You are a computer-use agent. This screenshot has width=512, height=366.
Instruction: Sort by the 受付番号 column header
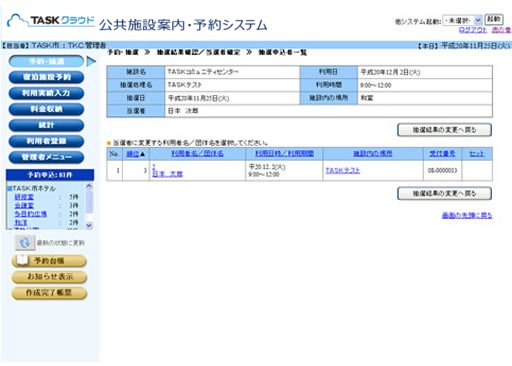point(442,153)
